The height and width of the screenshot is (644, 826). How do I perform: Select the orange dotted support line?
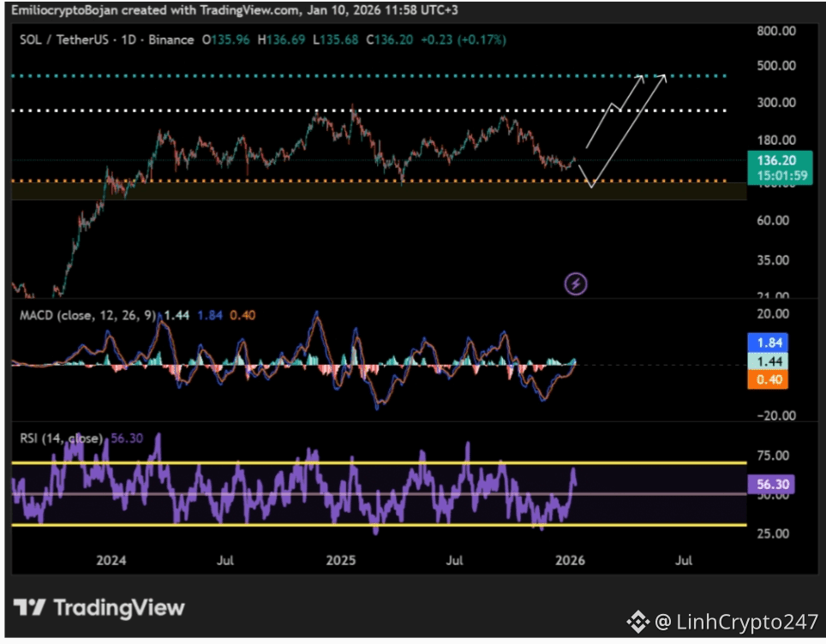tap(257, 181)
